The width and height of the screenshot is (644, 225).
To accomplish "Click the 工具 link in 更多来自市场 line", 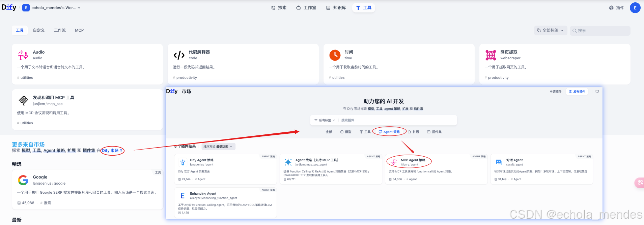I will [x=37, y=151].
